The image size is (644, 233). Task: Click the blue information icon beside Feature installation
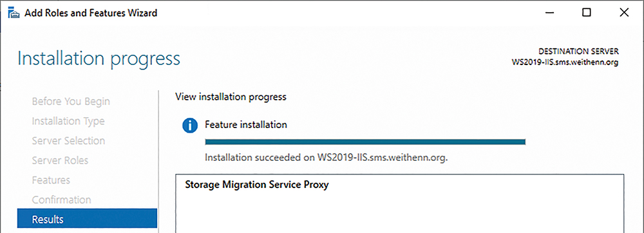pos(190,126)
